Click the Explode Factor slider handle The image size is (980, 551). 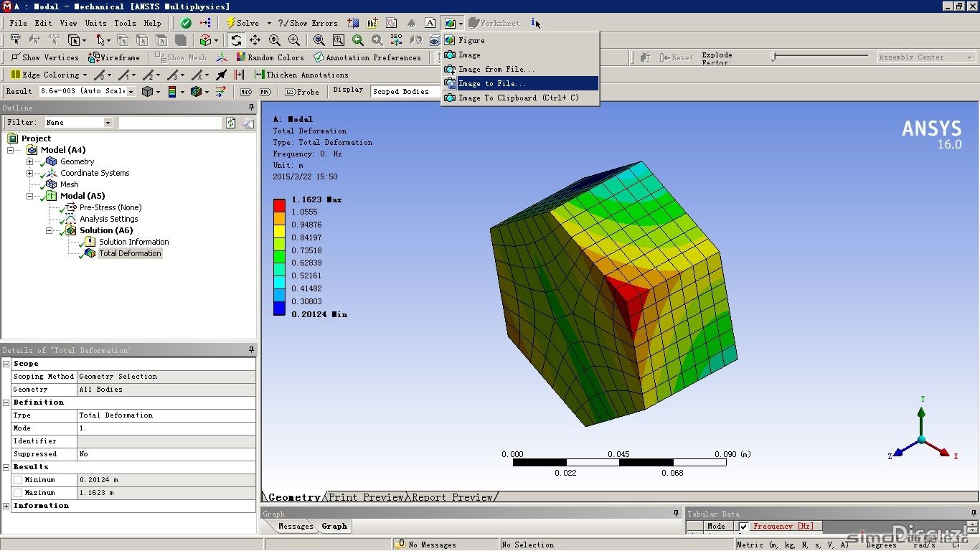pyautogui.click(x=773, y=57)
